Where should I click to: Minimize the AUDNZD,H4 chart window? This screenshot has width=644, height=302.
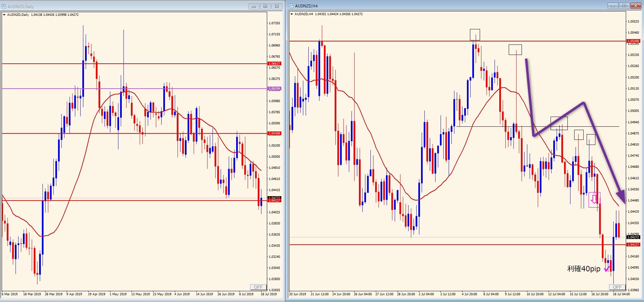tap(613, 6)
